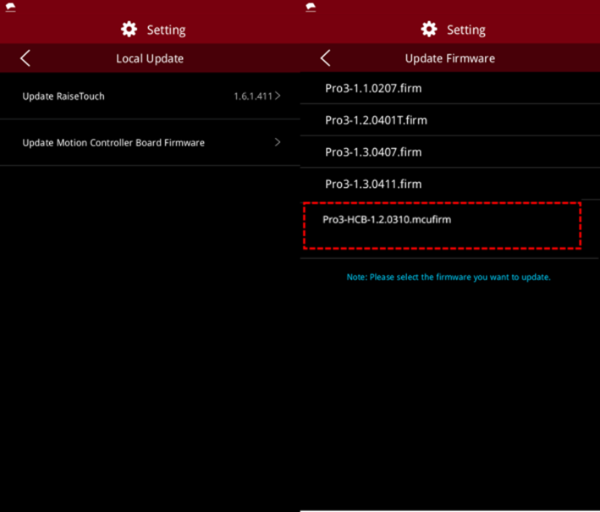Click the Update Firmware header title
Screen dimensions: 600x512
[449, 59]
